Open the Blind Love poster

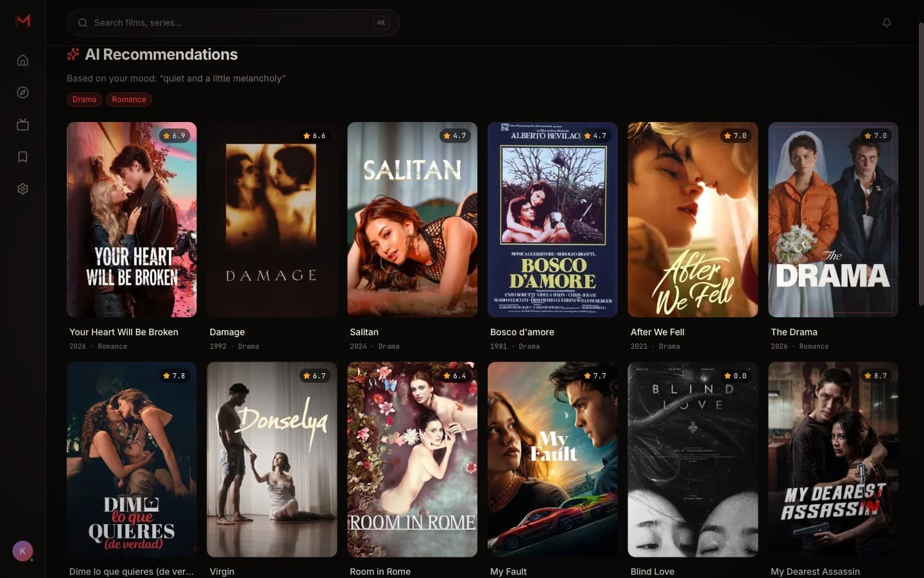point(693,459)
